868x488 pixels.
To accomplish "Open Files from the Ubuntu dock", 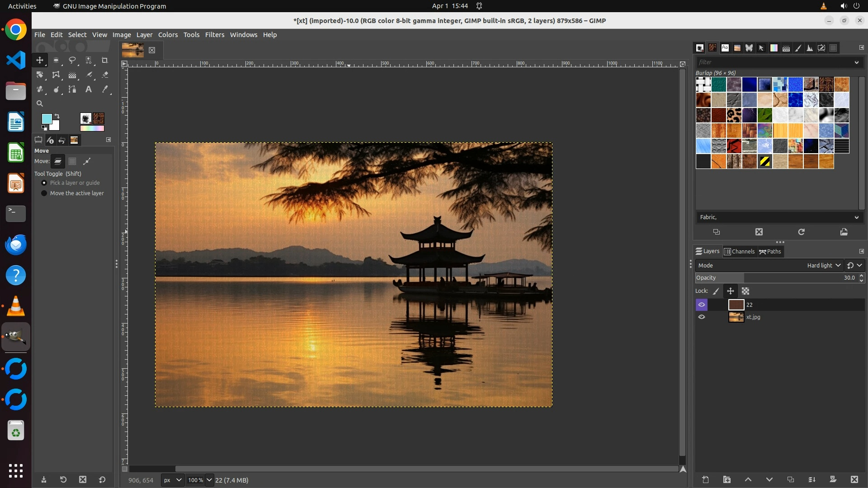I will point(16,91).
